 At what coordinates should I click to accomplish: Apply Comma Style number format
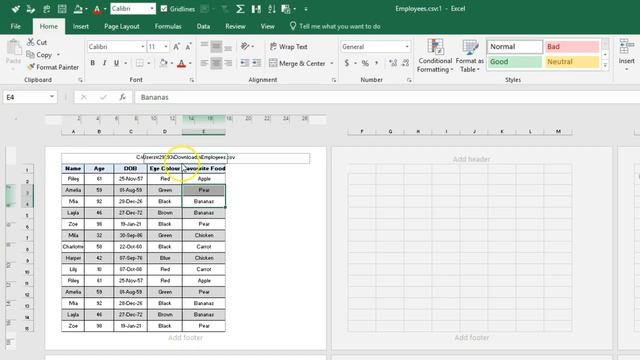[377, 63]
